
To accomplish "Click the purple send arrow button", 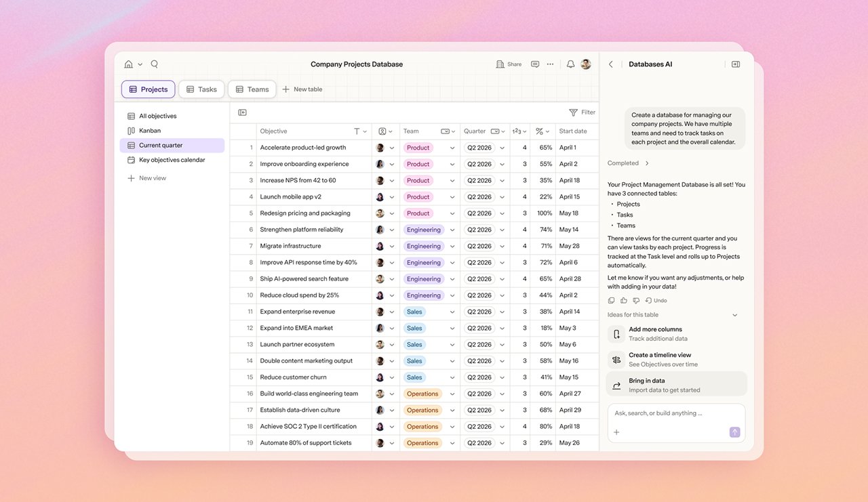I will [x=734, y=432].
